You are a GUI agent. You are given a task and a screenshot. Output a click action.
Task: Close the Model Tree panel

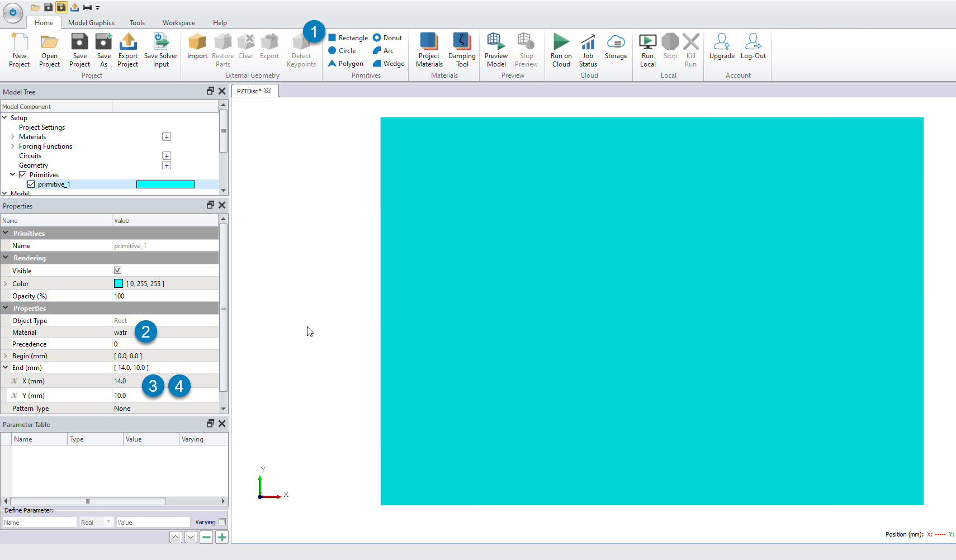click(x=222, y=91)
